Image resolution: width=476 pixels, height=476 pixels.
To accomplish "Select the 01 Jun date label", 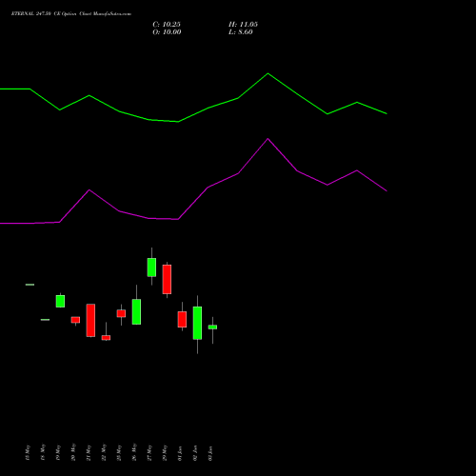I will 180,453.
